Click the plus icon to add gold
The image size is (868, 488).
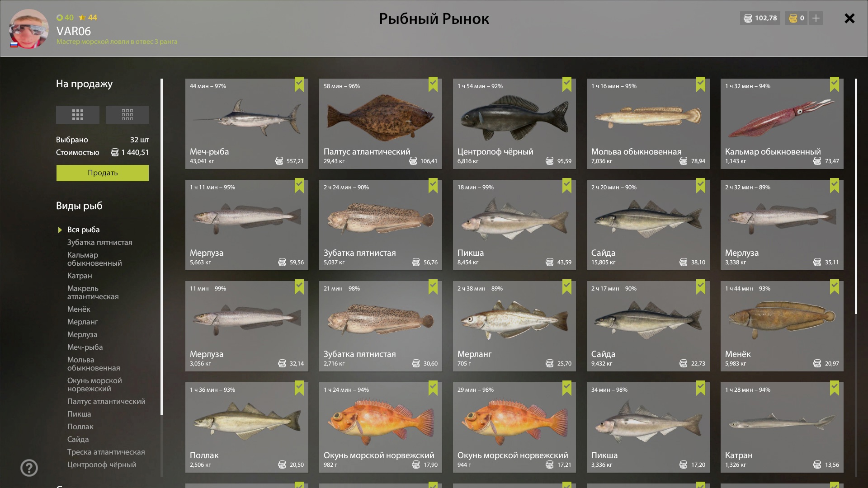tap(816, 18)
